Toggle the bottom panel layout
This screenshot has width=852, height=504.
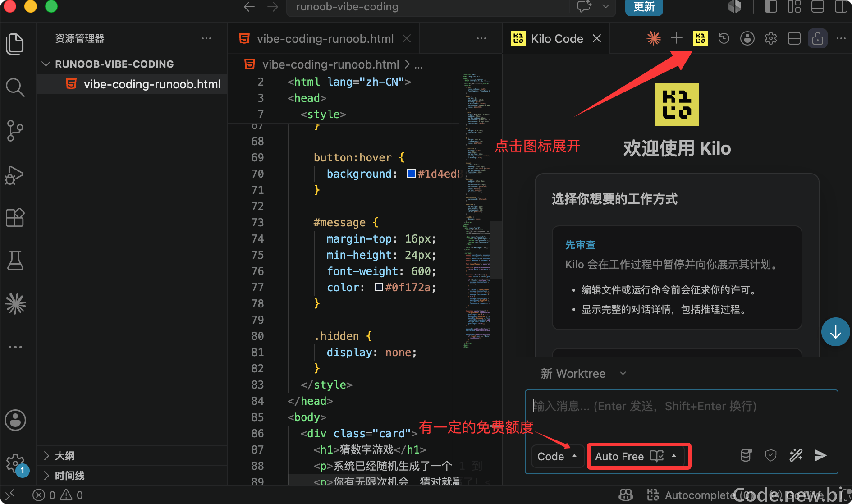coord(818,7)
